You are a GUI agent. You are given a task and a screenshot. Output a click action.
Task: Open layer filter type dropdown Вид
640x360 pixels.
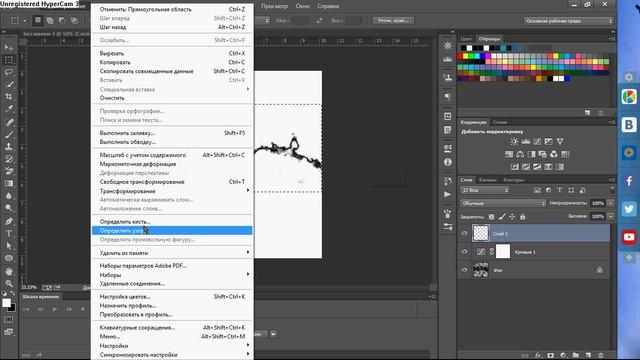(485, 190)
